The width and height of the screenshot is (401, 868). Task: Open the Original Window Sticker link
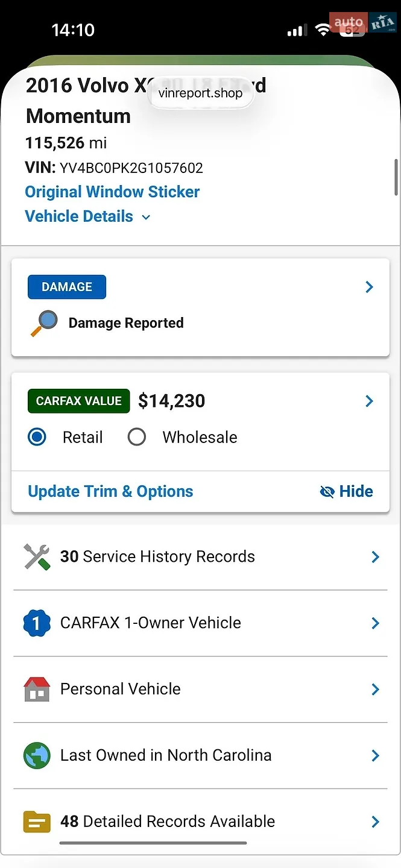coord(112,192)
